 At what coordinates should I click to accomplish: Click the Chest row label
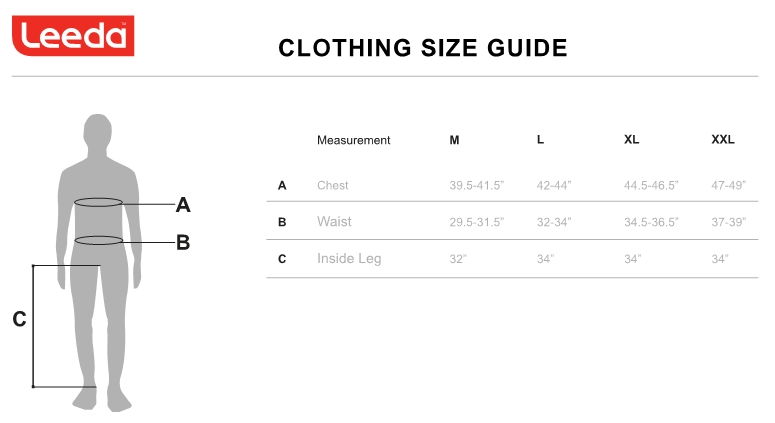(x=332, y=185)
